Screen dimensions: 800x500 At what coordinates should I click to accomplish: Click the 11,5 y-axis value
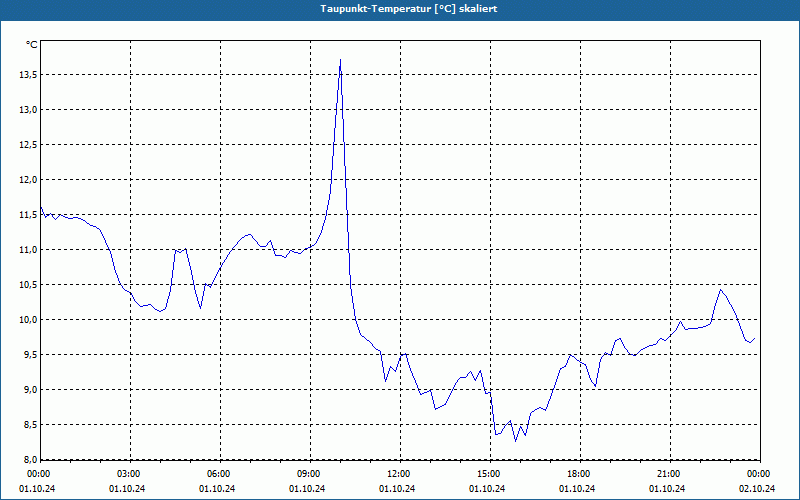point(28,215)
